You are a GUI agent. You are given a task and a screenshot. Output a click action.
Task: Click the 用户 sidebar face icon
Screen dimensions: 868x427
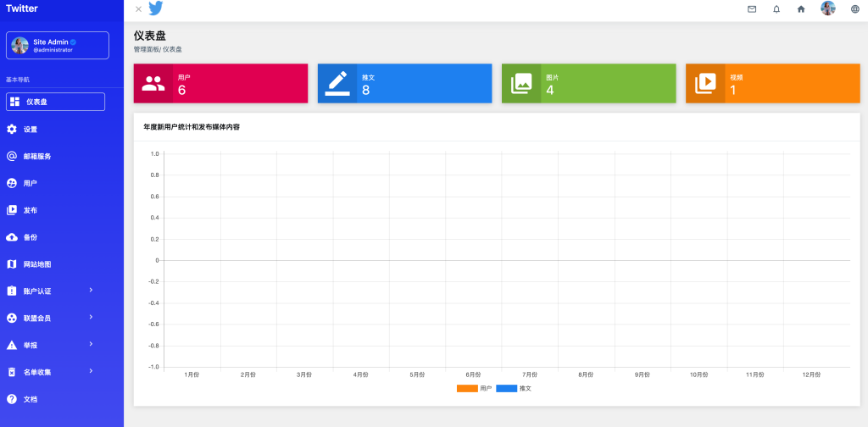pyautogui.click(x=12, y=183)
